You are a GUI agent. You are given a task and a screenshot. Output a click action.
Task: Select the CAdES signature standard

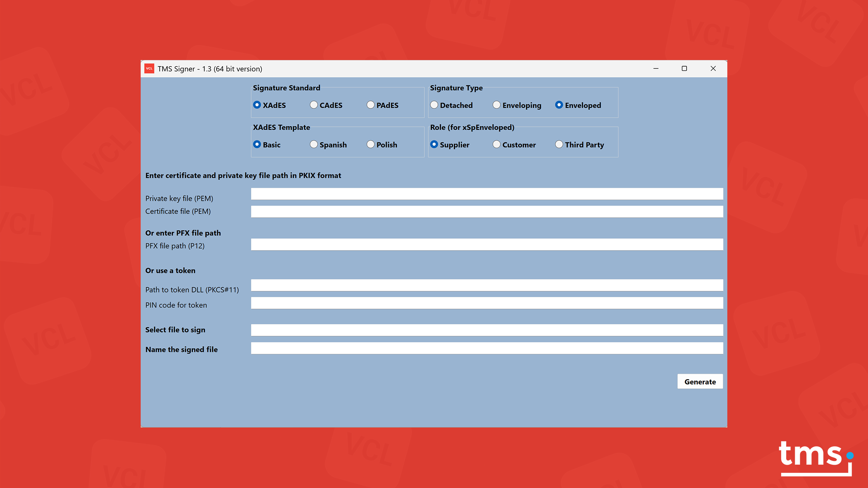[314, 105]
